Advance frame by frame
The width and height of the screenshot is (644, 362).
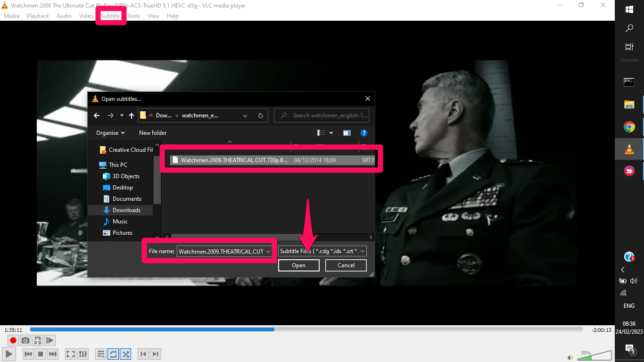(50, 340)
